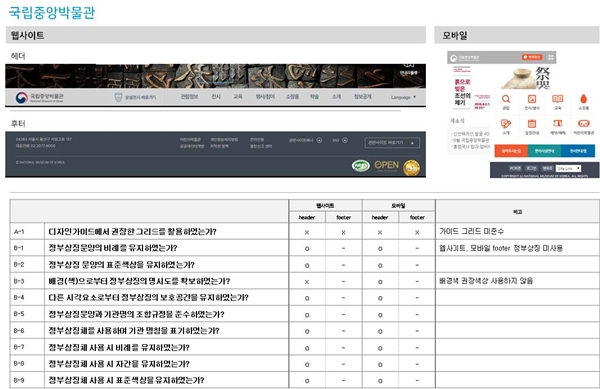Click the mobile banner pottery bowl image
The width and height of the screenshot is (600, 389).
(x=520, y=78)
